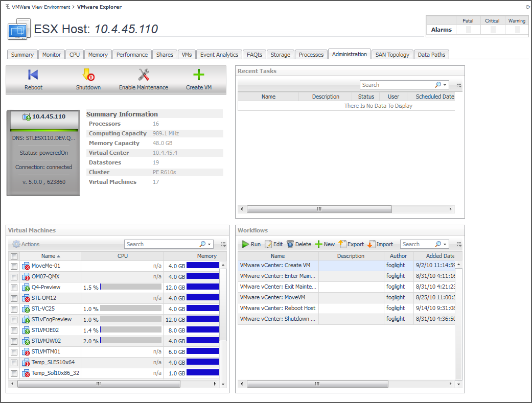Switch to the SAN Topology tab
The width and height of the screenshot is (532, 403).
[392, 55]
